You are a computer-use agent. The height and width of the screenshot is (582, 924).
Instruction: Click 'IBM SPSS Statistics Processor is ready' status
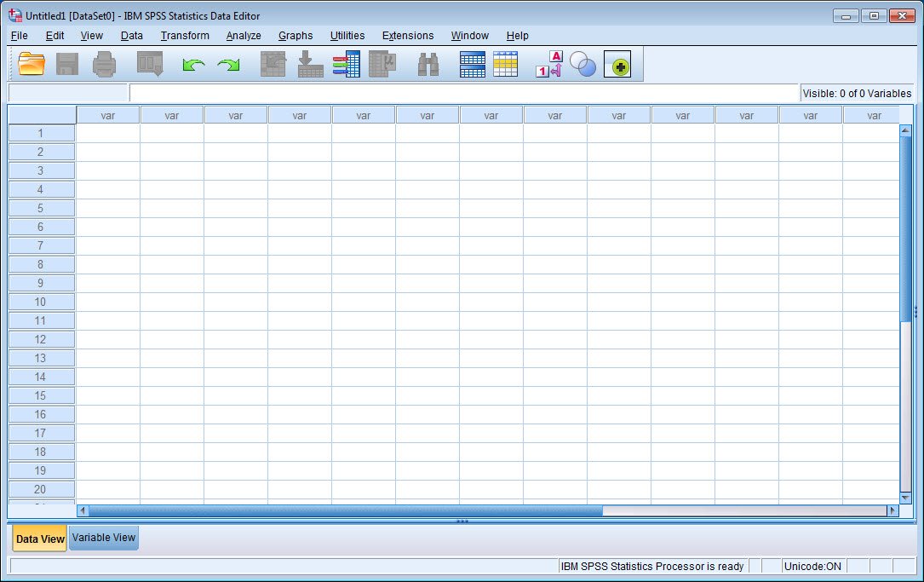pos(652,566)
